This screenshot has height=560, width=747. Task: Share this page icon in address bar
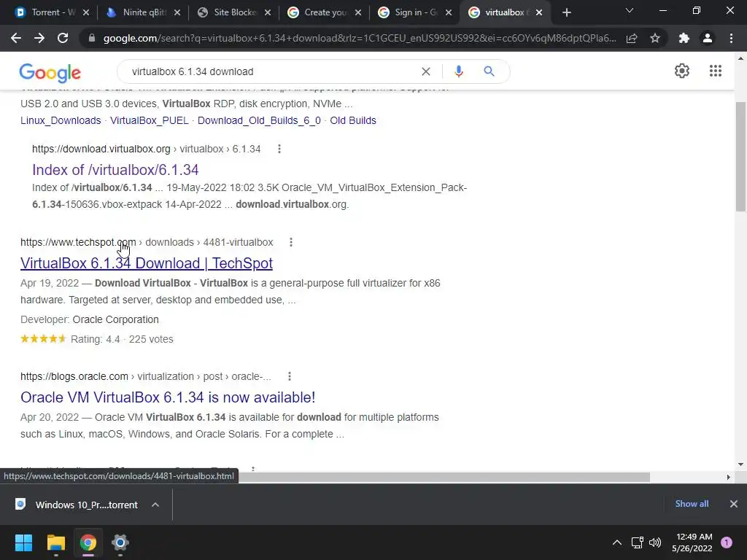(x=632, y=38)
